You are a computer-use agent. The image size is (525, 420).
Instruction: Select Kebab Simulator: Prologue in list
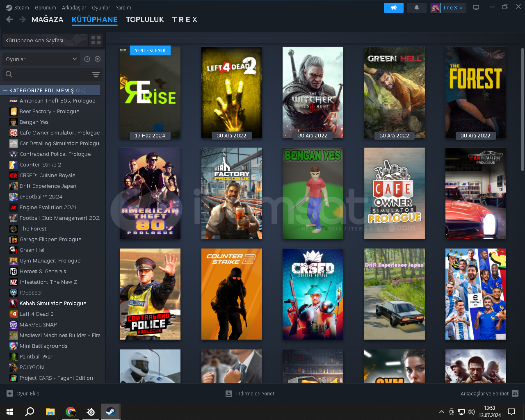[53, 304]
